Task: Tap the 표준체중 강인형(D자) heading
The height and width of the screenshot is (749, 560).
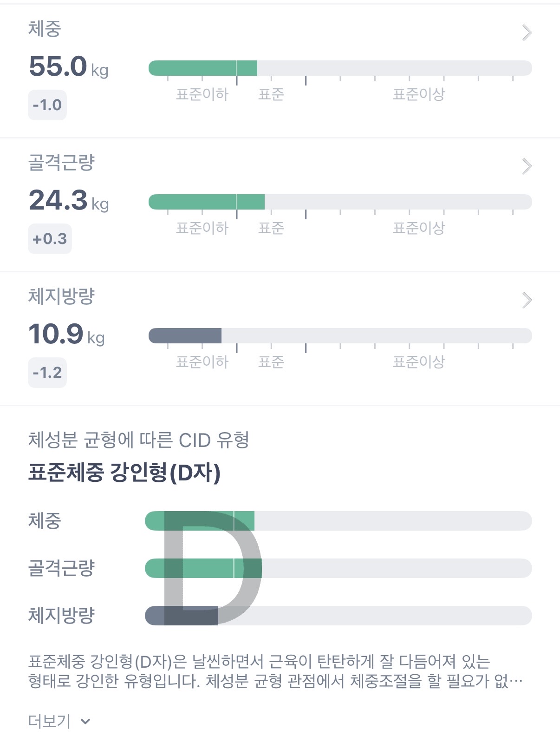Action: click(124, 473)
